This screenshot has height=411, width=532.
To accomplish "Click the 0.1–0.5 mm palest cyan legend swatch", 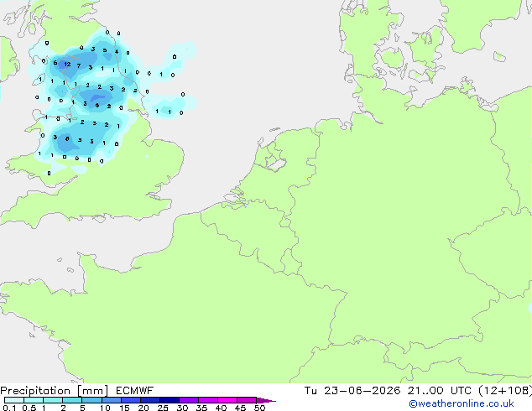I will pyautogui.click(x=14, y=400).
